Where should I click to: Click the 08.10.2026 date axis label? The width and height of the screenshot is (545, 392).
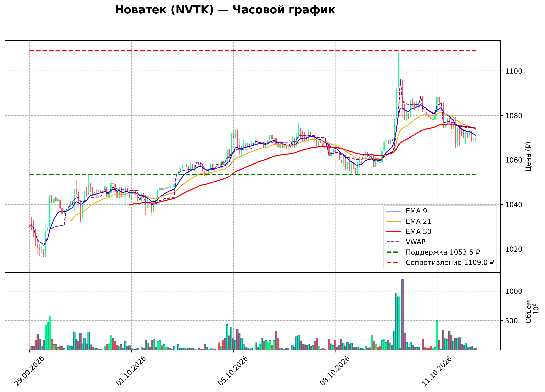(x=335, y=371)
